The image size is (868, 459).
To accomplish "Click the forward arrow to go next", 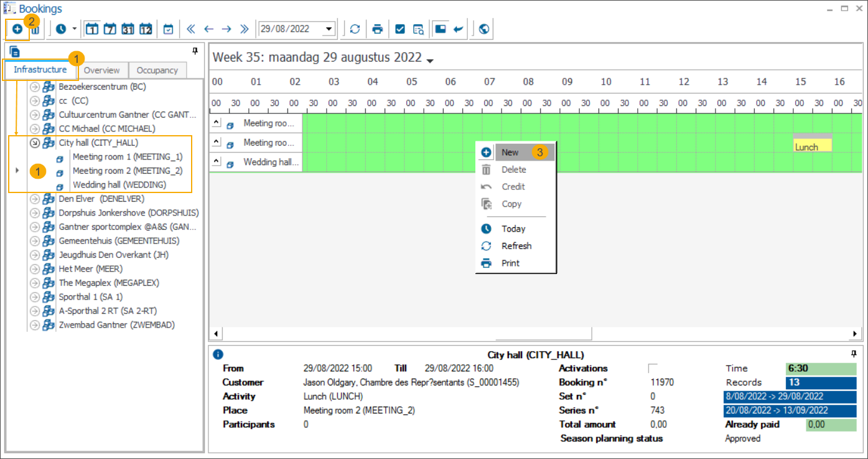I will (225, 28).
